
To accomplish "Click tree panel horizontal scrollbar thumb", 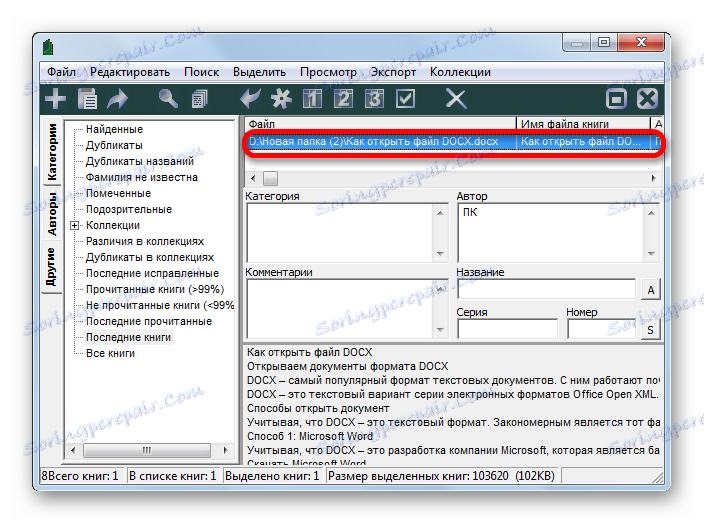I will (147, 450).
